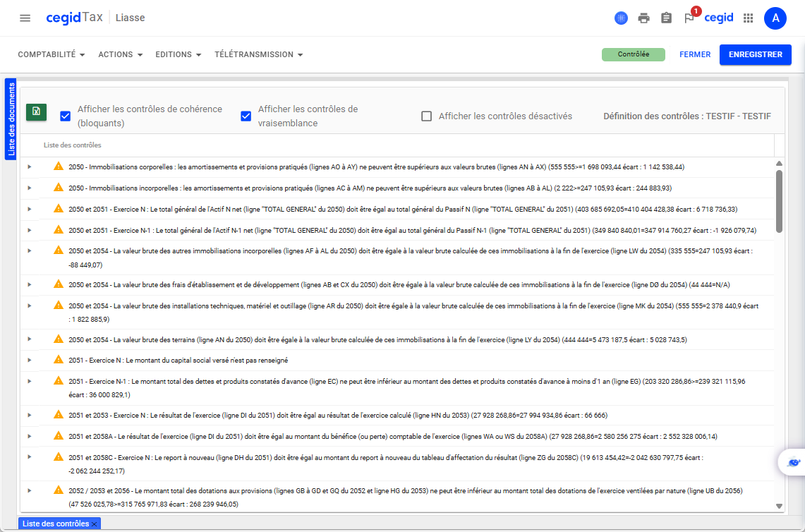Image resolution: width=805 pixels, height=532 pixels.
Task: Open the ACTIONS menu
Action: [x=120, y=54]
